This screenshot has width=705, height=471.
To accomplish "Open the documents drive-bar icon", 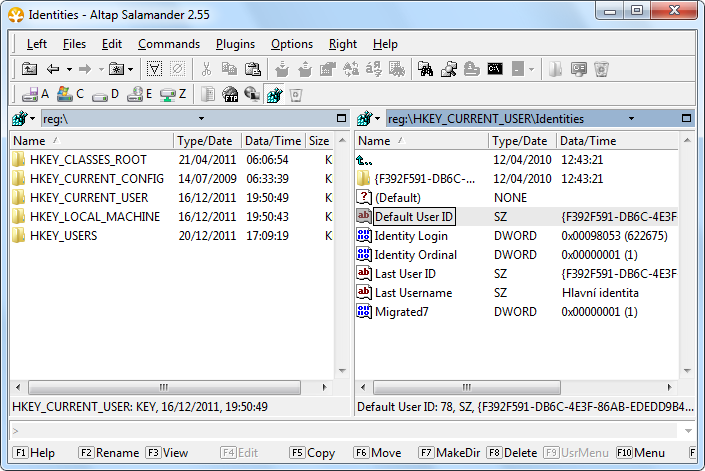I will tap(207, 94).
